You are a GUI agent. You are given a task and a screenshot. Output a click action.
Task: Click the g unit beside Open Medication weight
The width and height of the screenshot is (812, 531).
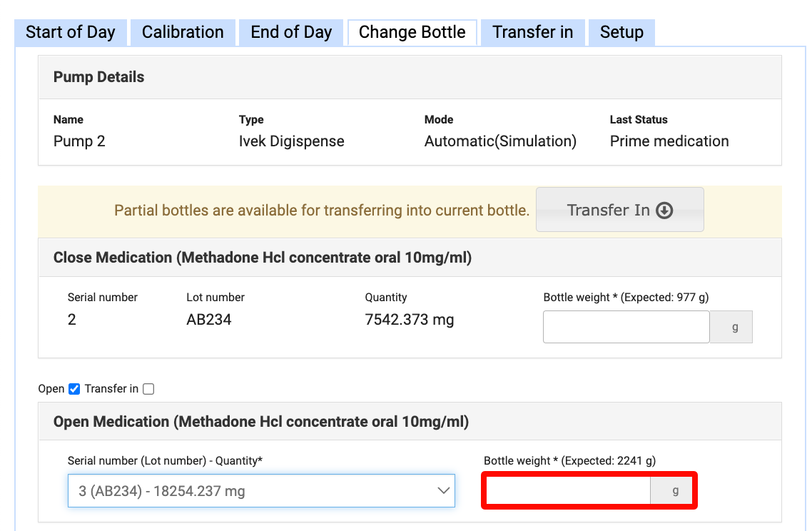pyautogui.click(x=675, y=491)
